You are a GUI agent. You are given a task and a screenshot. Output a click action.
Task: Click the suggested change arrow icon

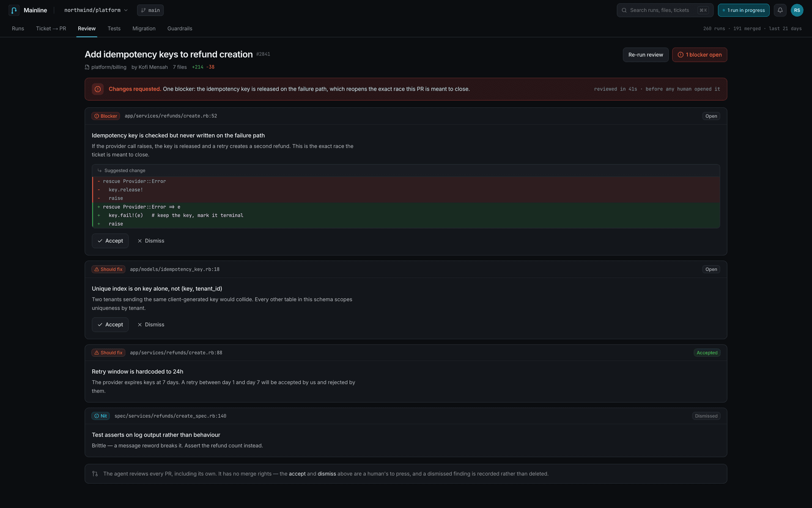pos(100,171)
